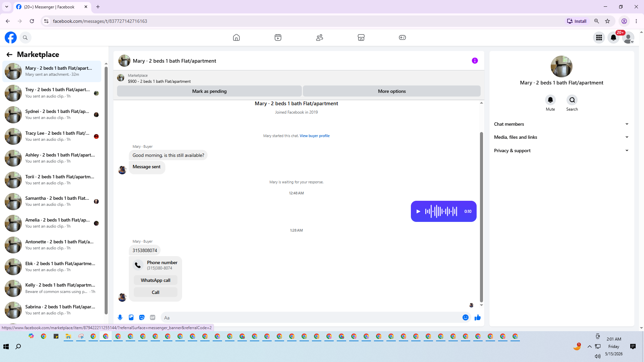Open the Menu grid icon

(599, 38)
